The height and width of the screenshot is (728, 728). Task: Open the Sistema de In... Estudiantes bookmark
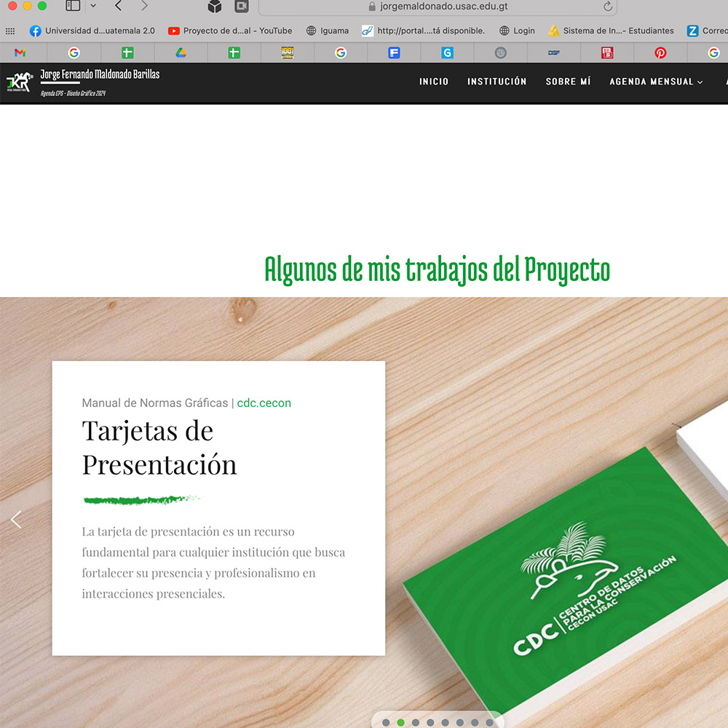611,31
